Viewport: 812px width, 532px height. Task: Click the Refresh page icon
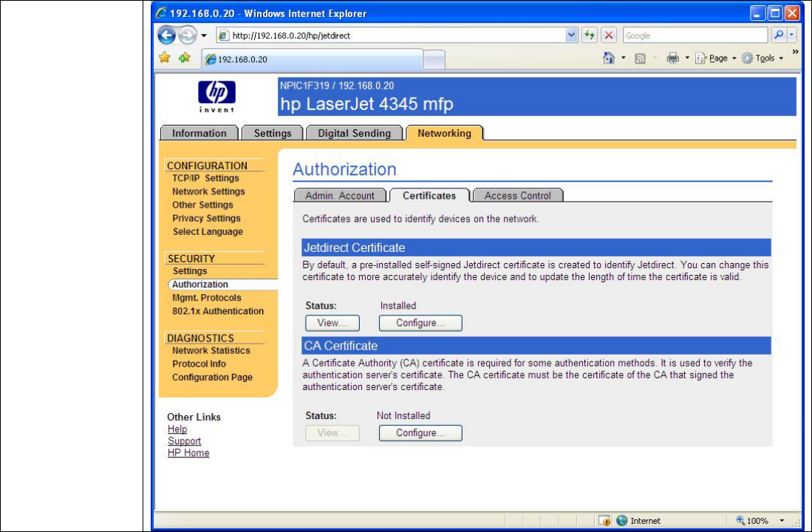click(x=590, y=35)
